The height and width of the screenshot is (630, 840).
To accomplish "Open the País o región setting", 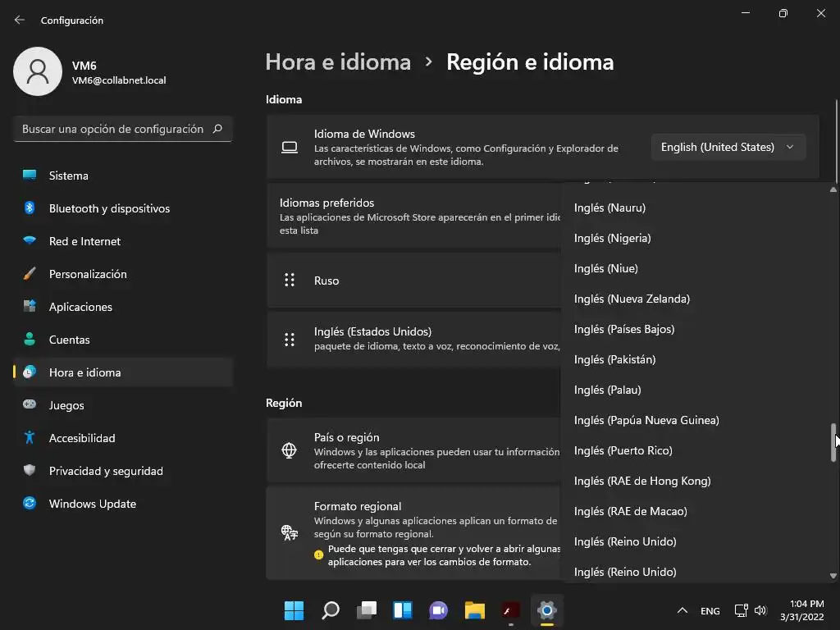I will pos(413,450).
